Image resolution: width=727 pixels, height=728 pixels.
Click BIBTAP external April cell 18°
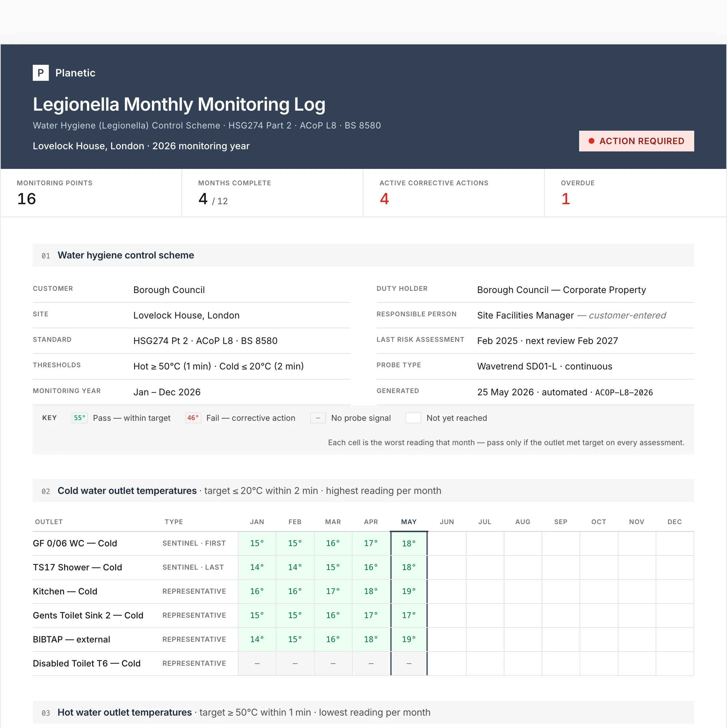[371, 640]
